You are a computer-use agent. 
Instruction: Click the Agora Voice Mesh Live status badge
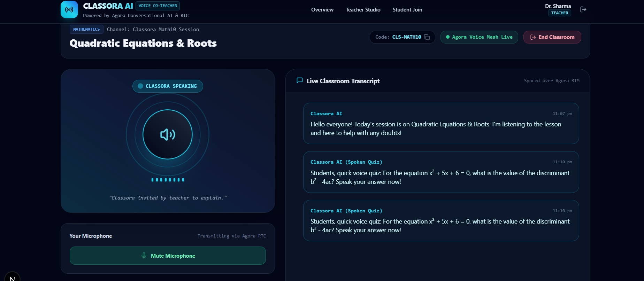[x=479, y=37]
